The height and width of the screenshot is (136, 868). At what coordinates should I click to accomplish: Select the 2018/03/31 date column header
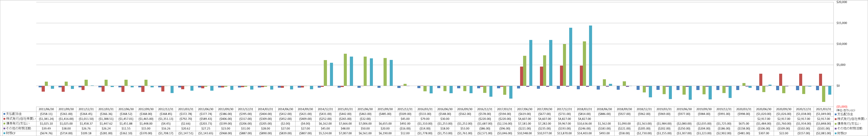[585, 109]
